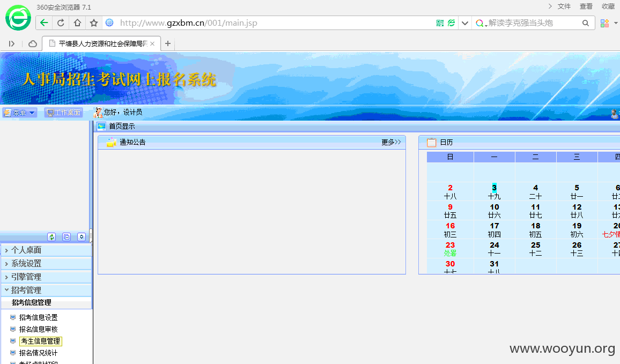Click the address bar URL field
This screenshot has height=364, width=620.
pos(273,23)
